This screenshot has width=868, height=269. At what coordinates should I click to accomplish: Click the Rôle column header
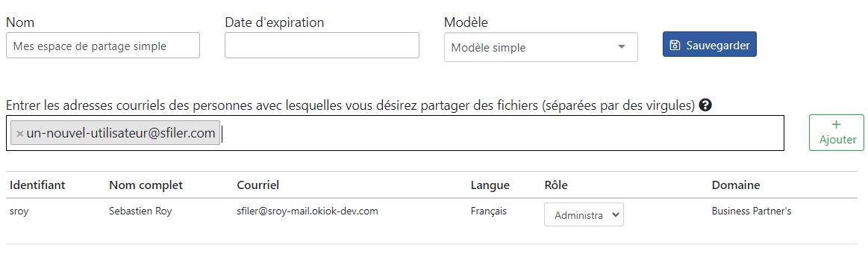[556, 185]
